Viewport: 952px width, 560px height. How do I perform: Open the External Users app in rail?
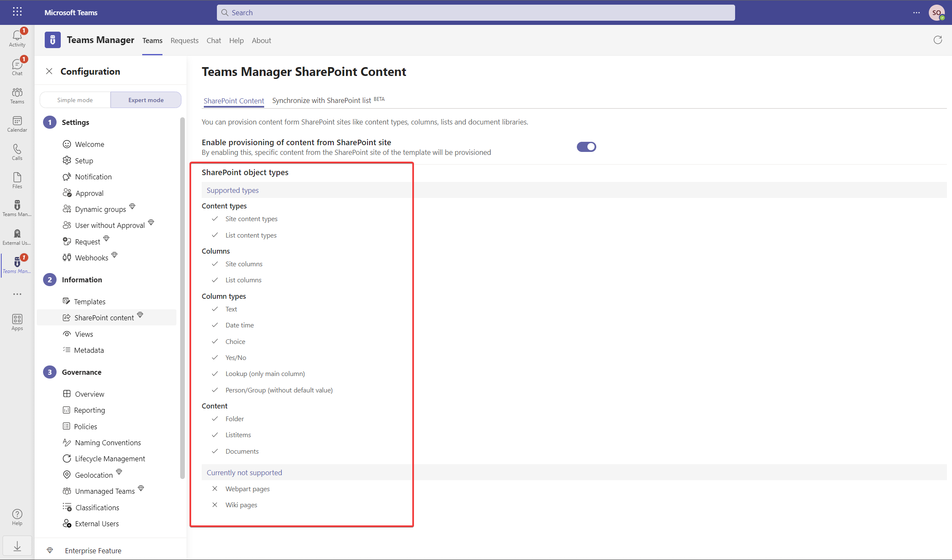point(17,237)
